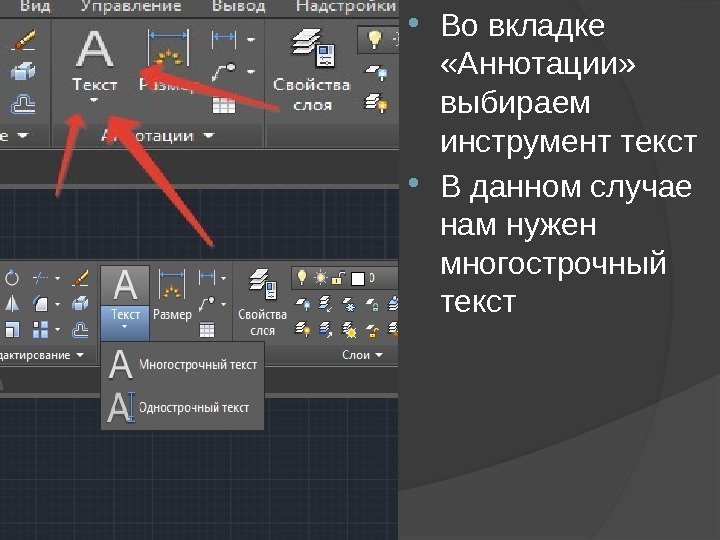
Task: Expand linear dimension dropdown arrow in upper ribbon
Action: 251,39
